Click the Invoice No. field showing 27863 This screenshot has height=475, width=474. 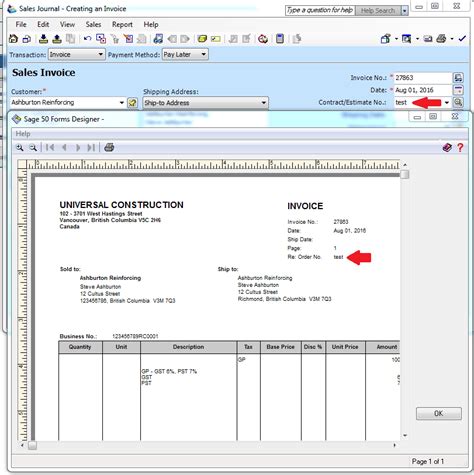[x=423, y=78]
